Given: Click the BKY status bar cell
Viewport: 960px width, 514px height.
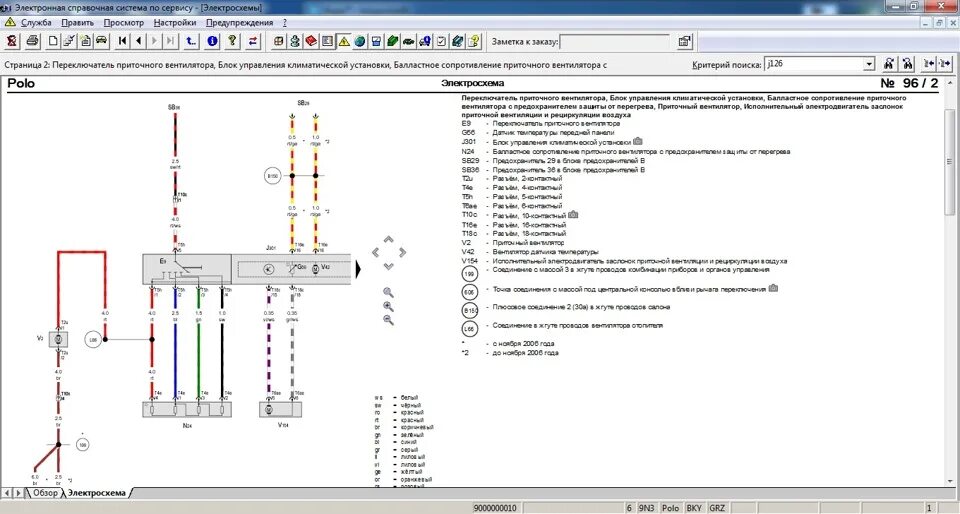Looking at the screenshot, I should coord(694,508).
